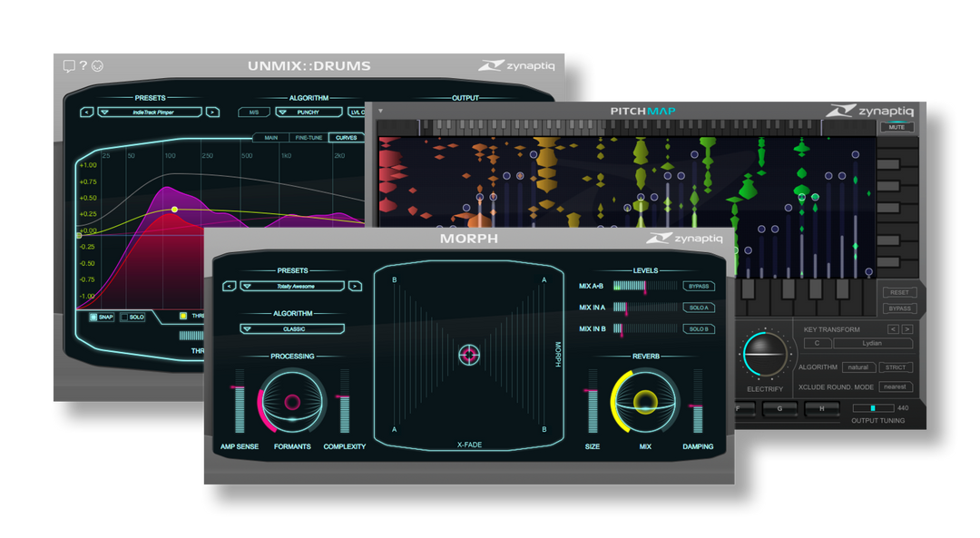This screenshot has width=980, height=538.
Task: Click PITCHMAP top-left triangle menu icon
Action: (x=380, y=112)
